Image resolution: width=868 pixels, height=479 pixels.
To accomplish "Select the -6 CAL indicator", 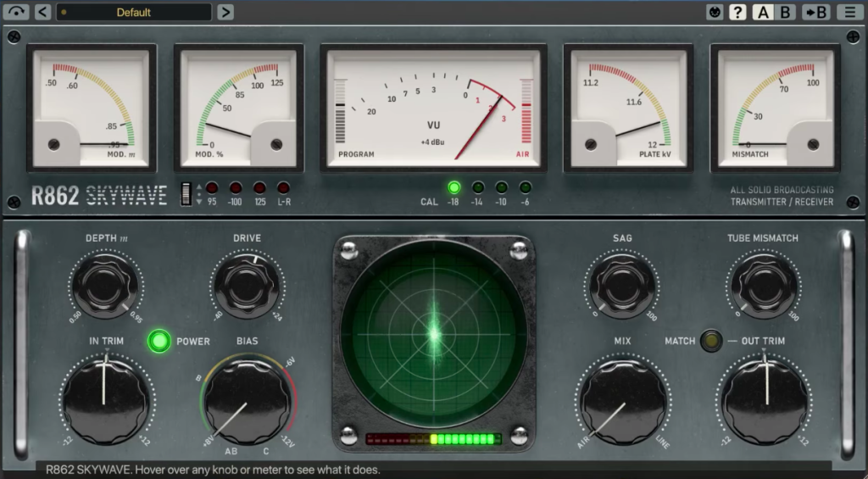I will point(526,187).
